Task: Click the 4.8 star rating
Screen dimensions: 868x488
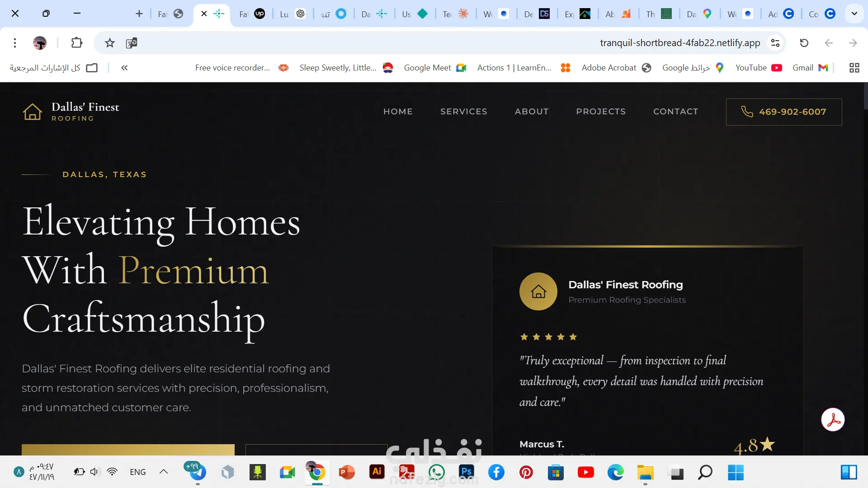Action: point(754,446)
